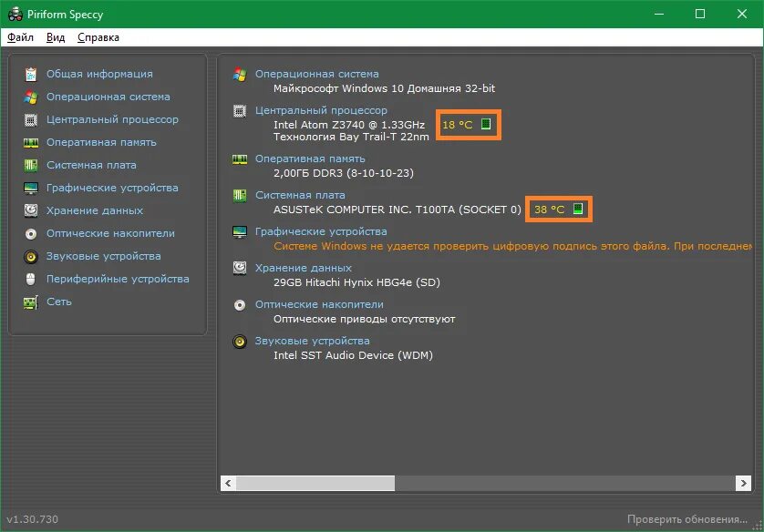Click the motherboard icon in sidebar
Viewport: 764px width, 532px height.
click(31, 165)
